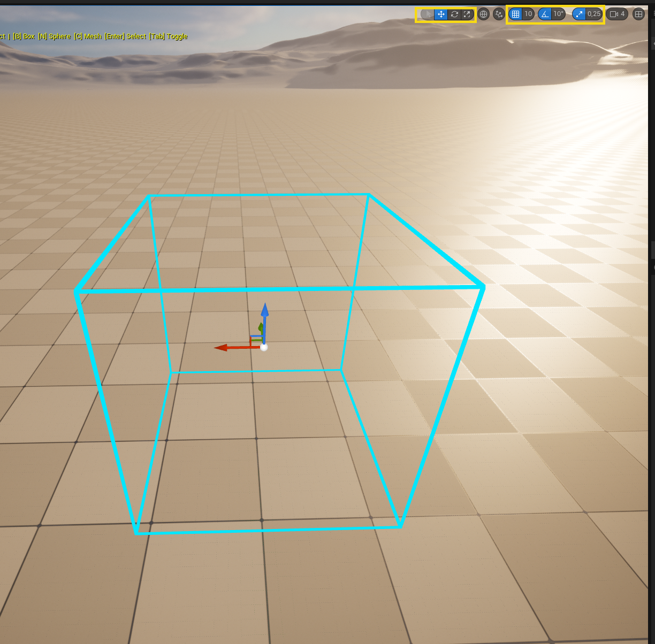Image resolution: width=655 pixels, height=644 pixels.
Task: Open the scale snap 0,25 dropdown
Action: [x=594, y=14]
